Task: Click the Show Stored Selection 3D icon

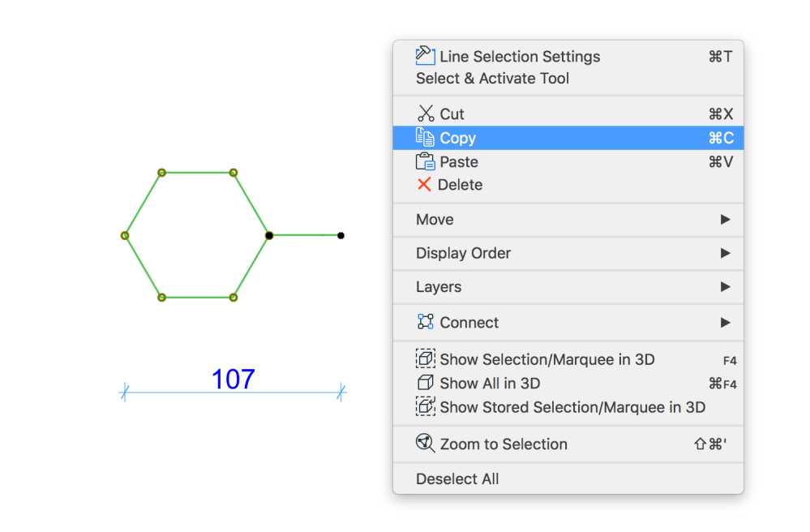Action: (426, 406)
